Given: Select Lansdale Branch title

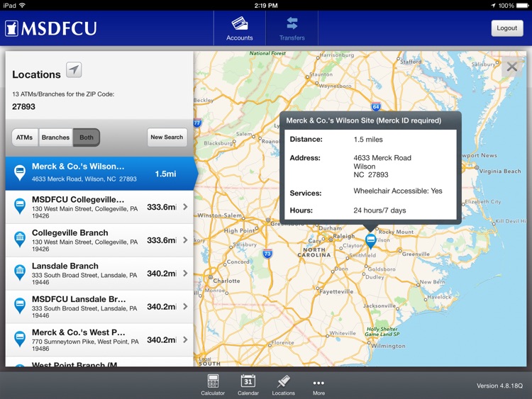Looking at the screenshot, I should (x=65, y=266).
